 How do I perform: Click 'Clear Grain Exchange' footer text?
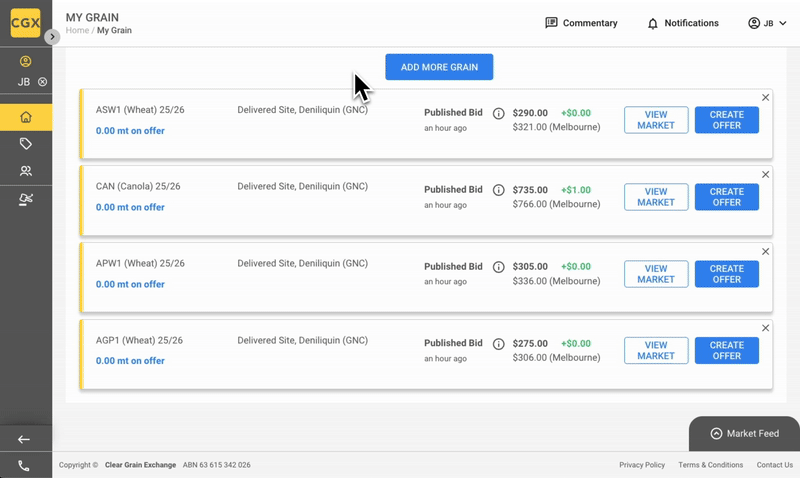point(140,465)
